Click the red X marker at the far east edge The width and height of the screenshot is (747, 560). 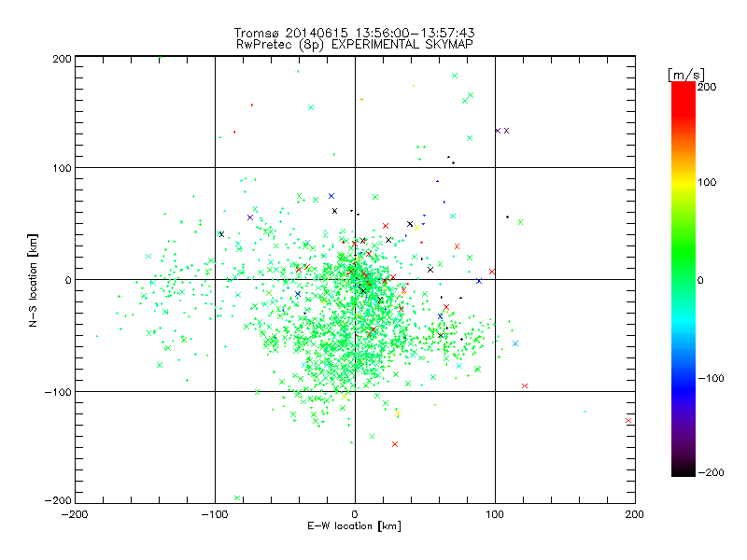pos(628,421)
